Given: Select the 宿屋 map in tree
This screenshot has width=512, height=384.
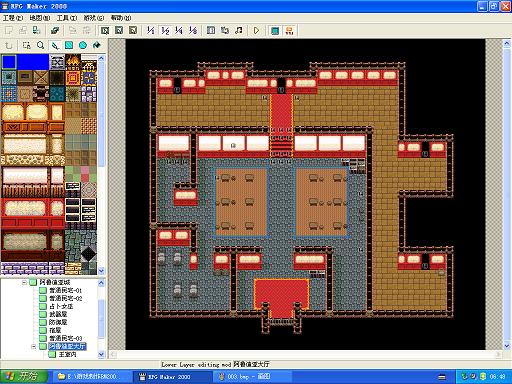Looking at the screenshot, I should pos(55,330).
